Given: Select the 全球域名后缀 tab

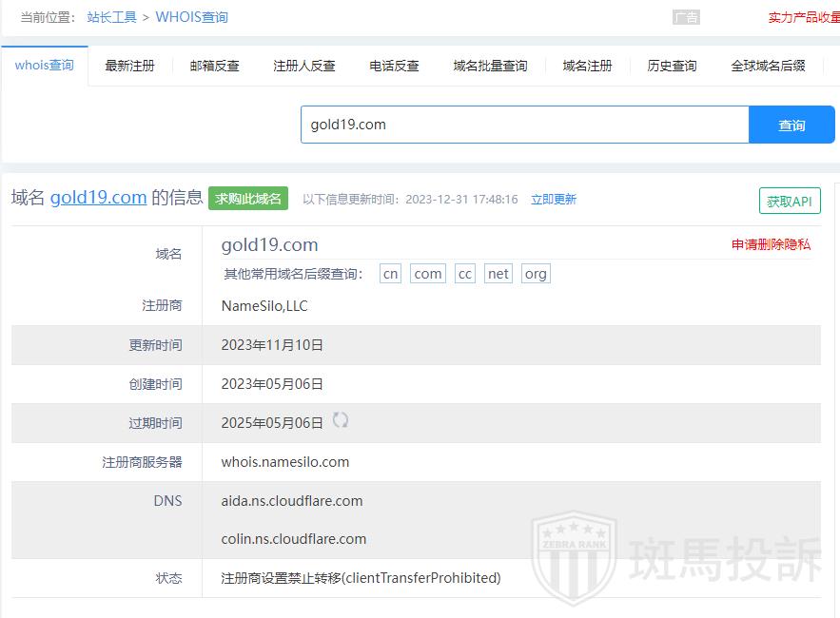Looking at the screenshot, I should (768, 66).
